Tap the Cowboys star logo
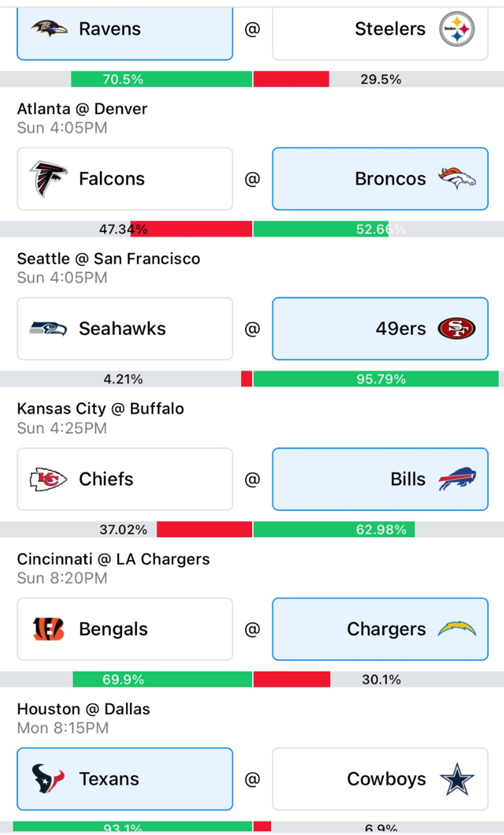This screenshot has width=504, height=835. point(458,779)
